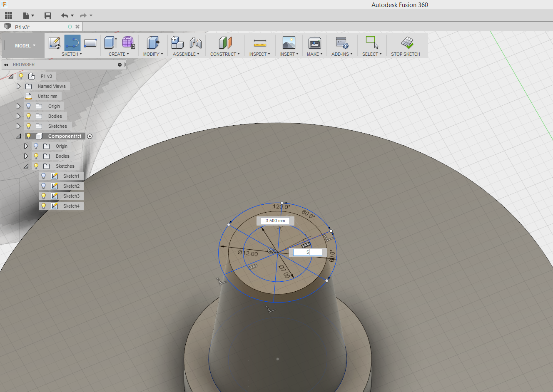Open the MODEL workspace dropdown

(25, 46)
